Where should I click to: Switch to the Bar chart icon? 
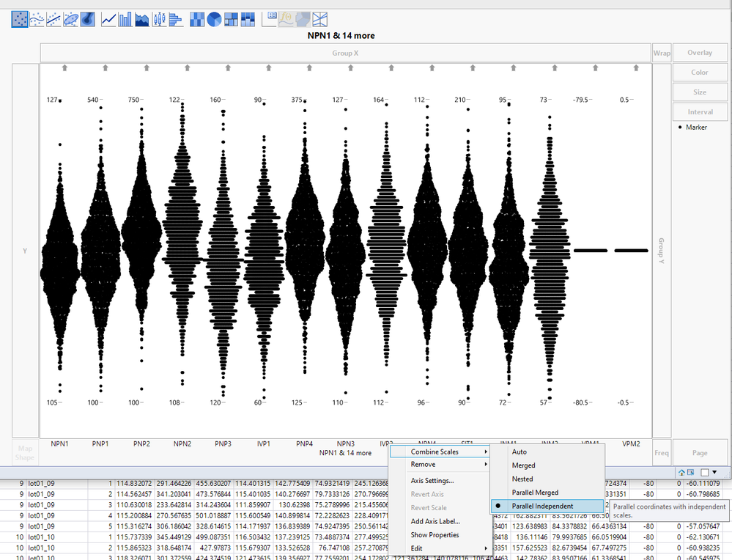pyautogui.click(x=125, y=19)
